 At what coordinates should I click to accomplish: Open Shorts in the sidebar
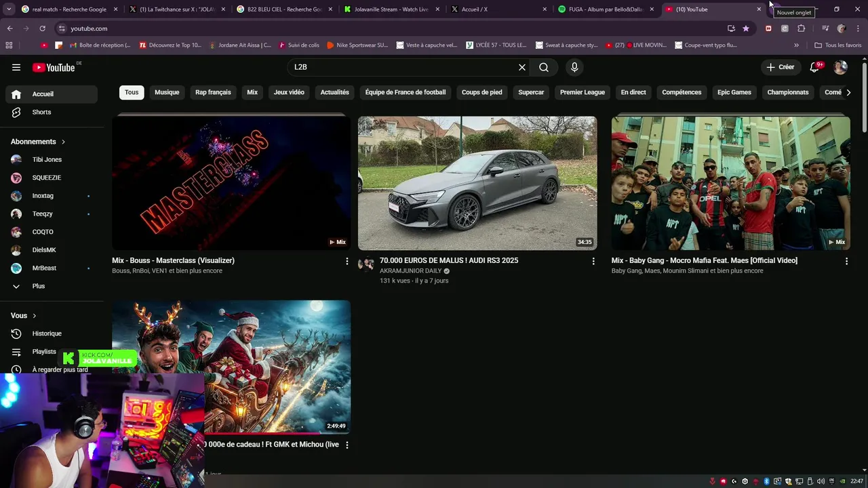click(52, 112)
